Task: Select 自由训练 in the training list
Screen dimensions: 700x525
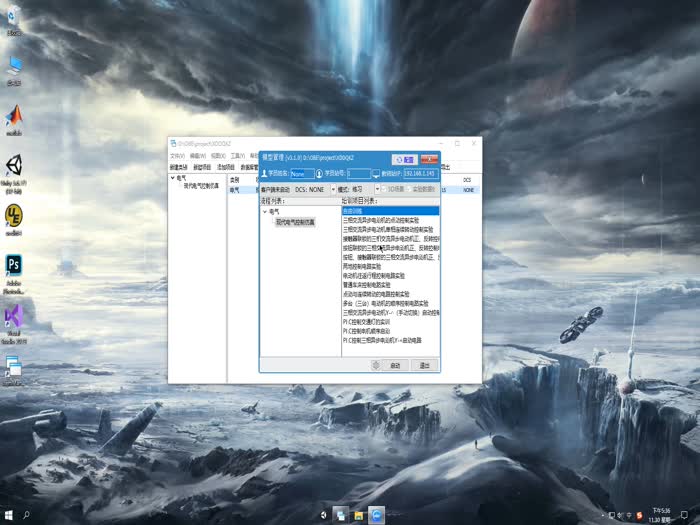Action: (x=353, y=210)
